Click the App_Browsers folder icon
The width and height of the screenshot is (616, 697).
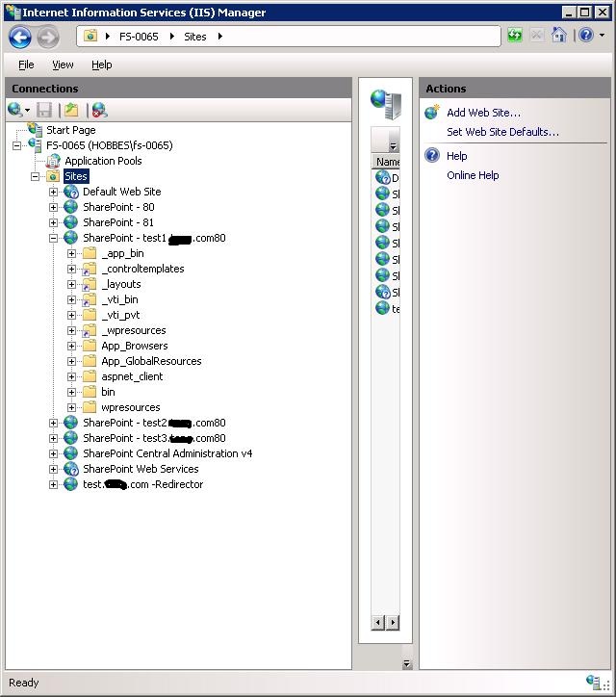click(90, 346)
